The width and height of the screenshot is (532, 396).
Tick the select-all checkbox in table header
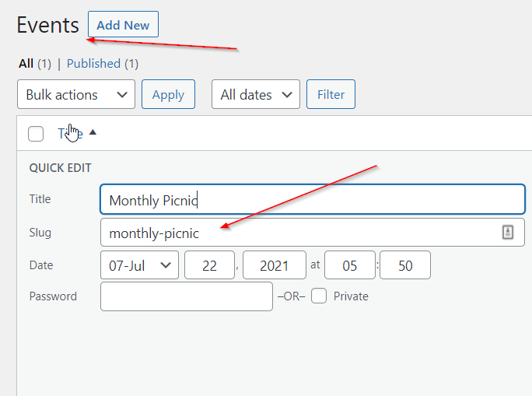click(36, 134)
